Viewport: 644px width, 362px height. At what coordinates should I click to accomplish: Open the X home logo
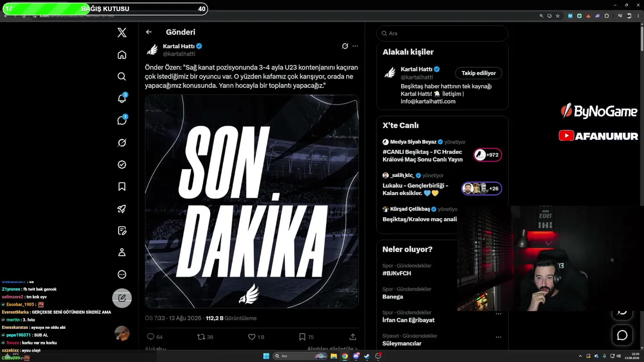pyautogui.click(x=122, y=33)
